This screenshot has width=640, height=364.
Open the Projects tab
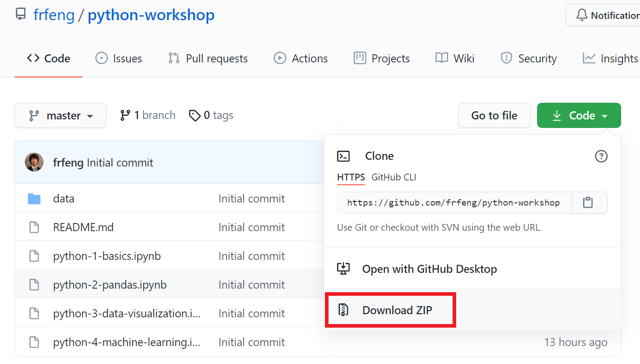(x=382, y=58)
